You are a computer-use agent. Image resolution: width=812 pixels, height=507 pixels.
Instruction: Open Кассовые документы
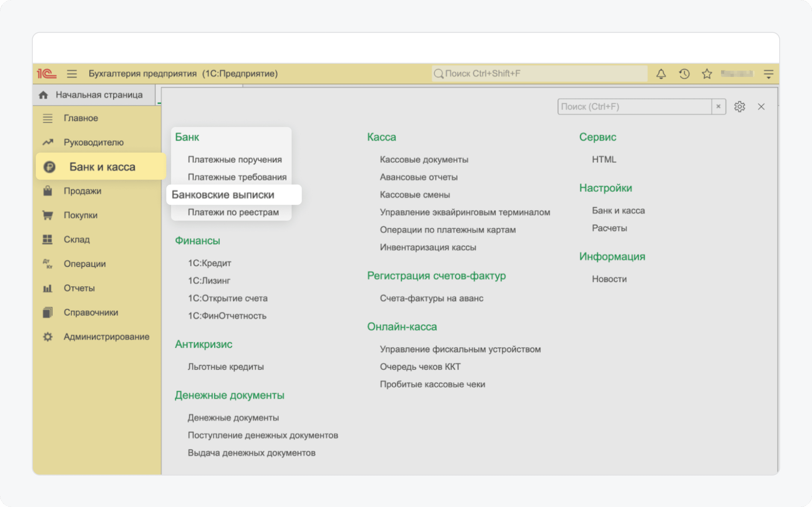coord(424,160)
